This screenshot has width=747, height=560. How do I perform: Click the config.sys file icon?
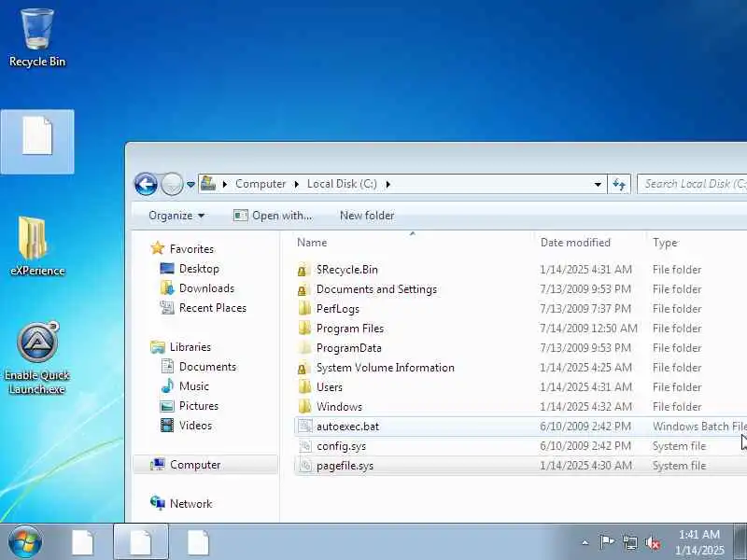[x=305, y=446]
